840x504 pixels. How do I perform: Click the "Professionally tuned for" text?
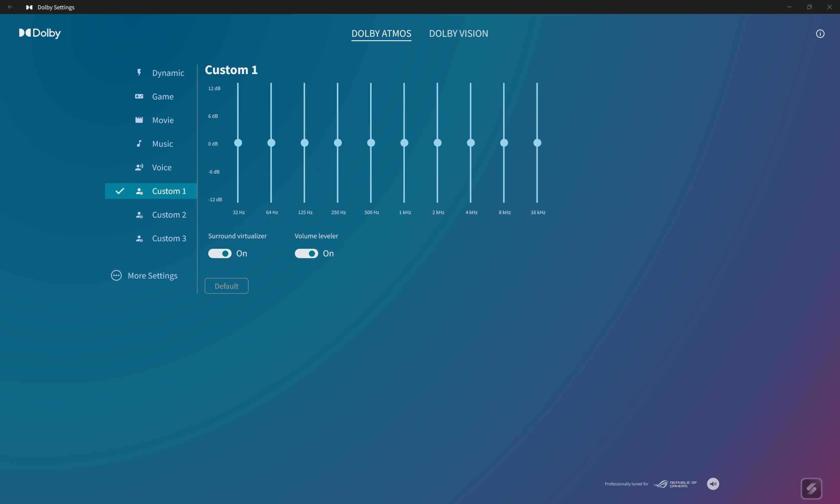626,484
